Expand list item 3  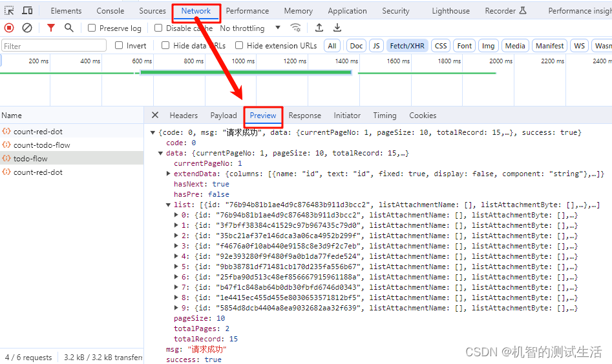176,246
